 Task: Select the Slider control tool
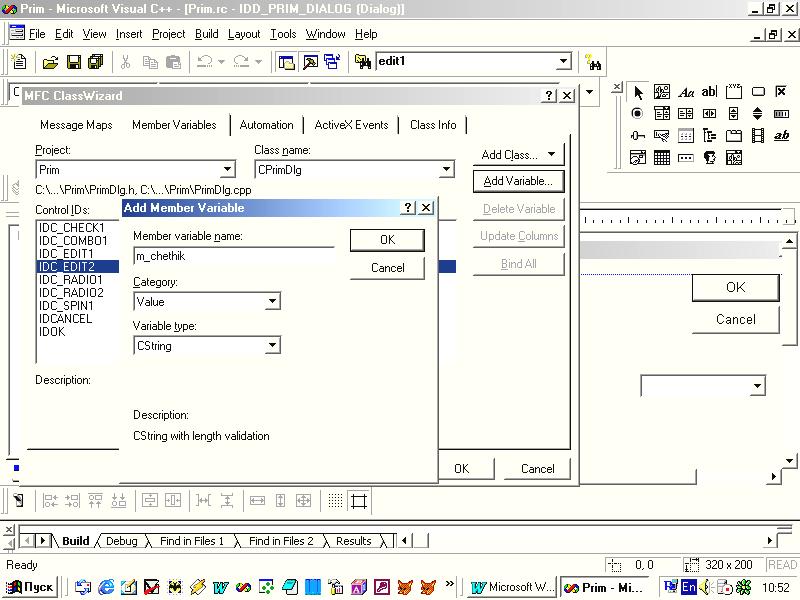point(637,136)
